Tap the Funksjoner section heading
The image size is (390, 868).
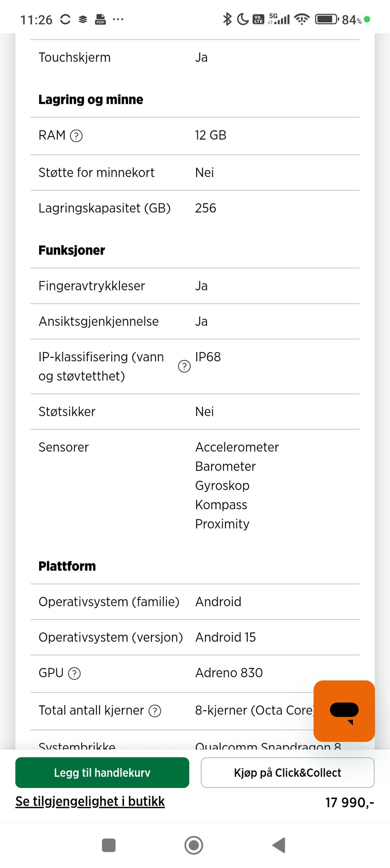(x=71, y=250)
